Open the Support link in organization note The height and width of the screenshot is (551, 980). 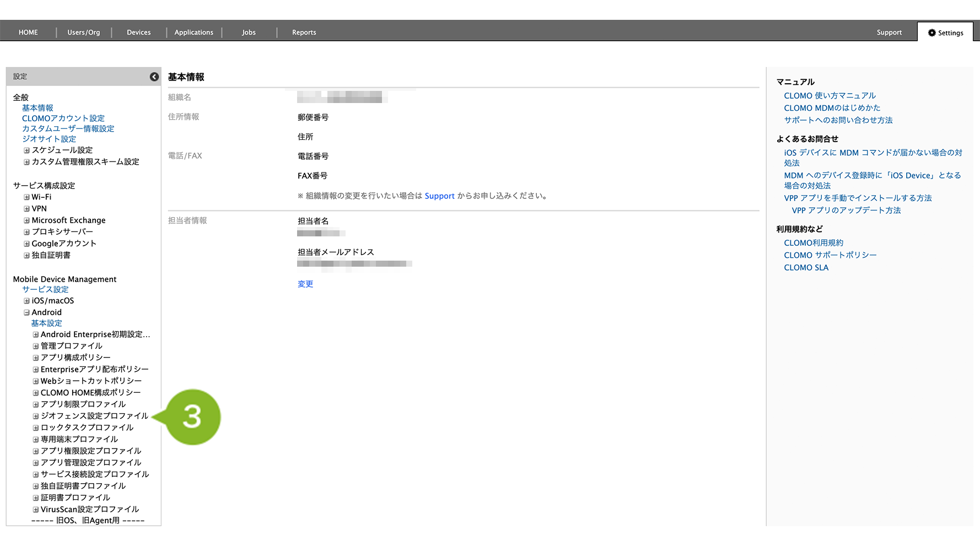point(439,196)
